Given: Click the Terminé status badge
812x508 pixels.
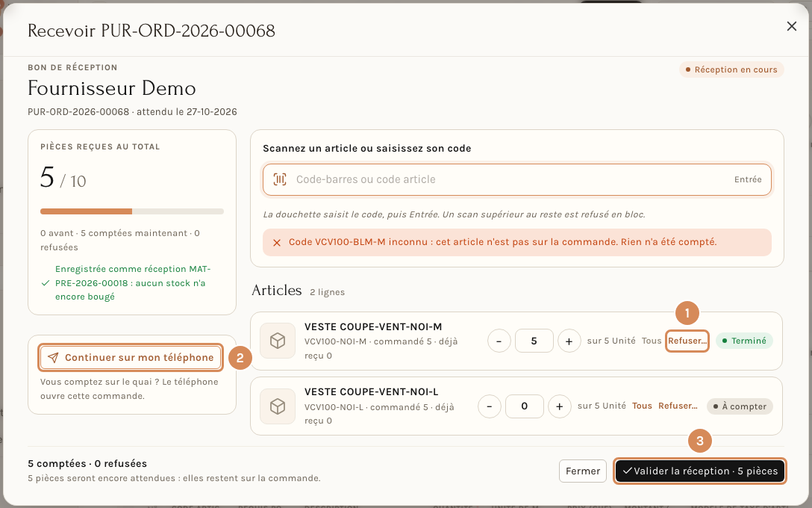Looking at the screenshot, I should pyautogui.click(x=744, y=341).
